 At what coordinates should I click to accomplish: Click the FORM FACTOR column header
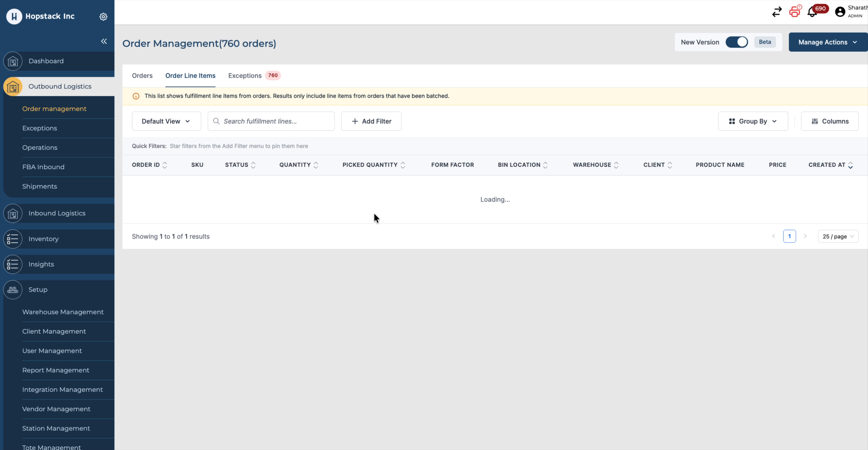click(452, 165)
